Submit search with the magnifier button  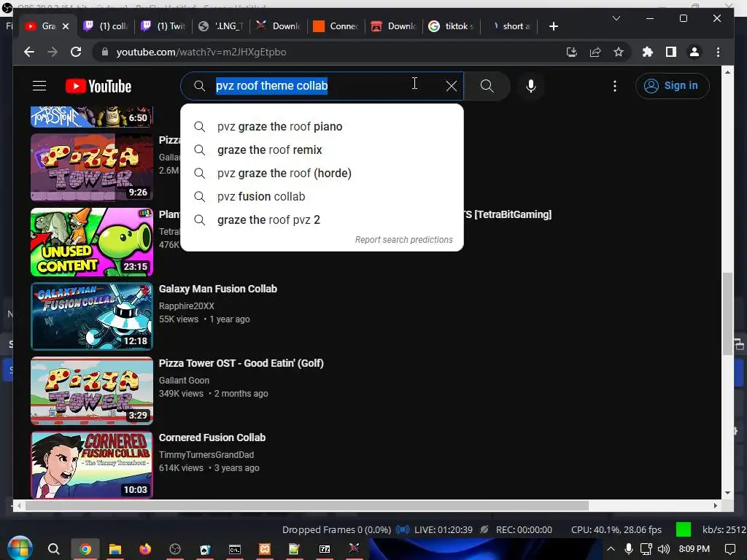pyautogui.click(x=487, y=86)
